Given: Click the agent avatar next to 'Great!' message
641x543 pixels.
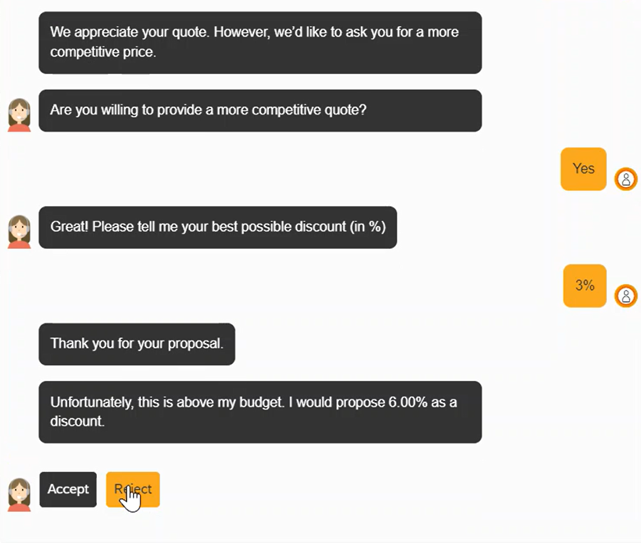Looking at the screenshot, I should coord(18,231).
